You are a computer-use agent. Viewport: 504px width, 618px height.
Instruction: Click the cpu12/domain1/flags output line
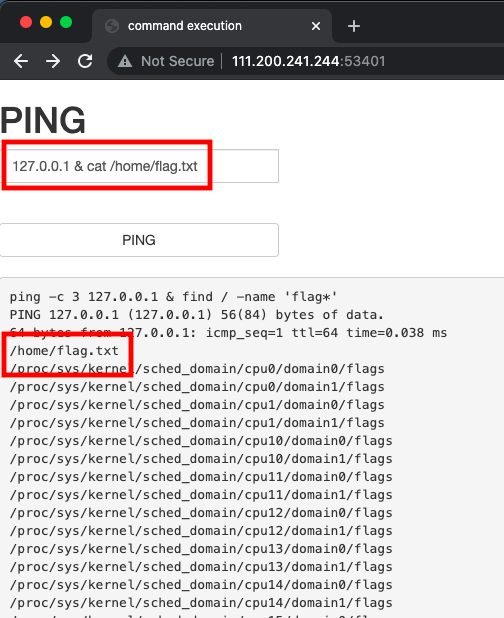click(201, 531)
